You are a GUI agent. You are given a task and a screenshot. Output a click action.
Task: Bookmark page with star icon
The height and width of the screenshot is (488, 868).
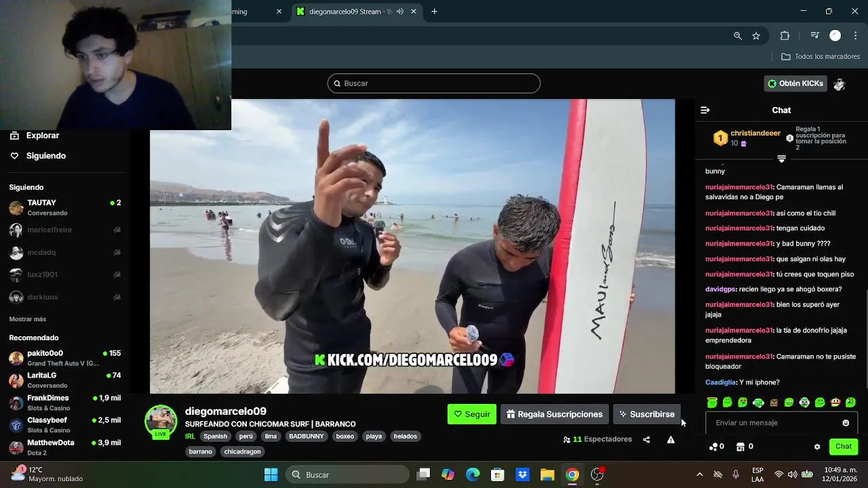click(756, 36)
